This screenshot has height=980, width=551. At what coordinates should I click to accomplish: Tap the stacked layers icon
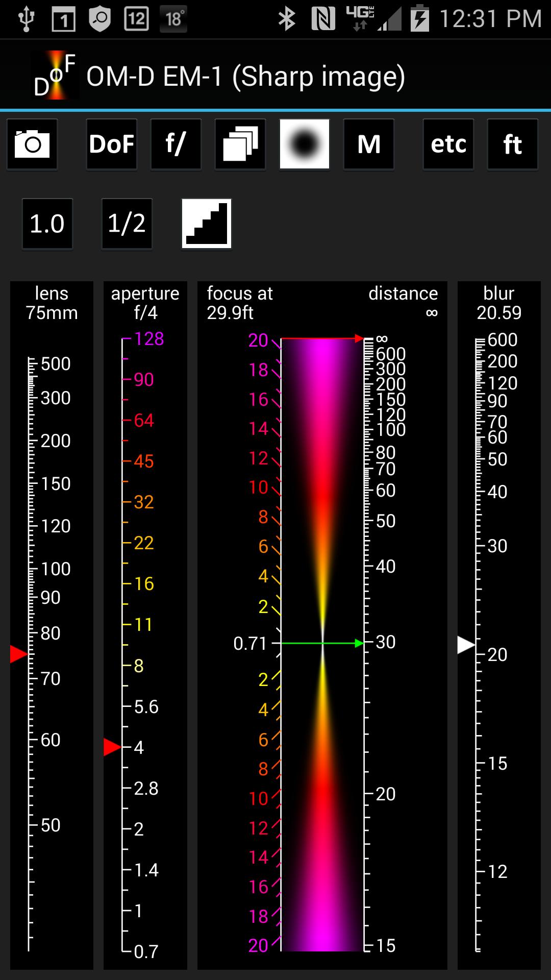click(240, 144)
